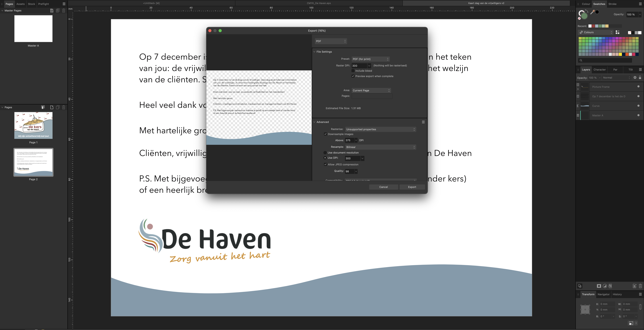Switch to the Preflight tab
The image size is (644, 330).
click(x=43, y=4)
